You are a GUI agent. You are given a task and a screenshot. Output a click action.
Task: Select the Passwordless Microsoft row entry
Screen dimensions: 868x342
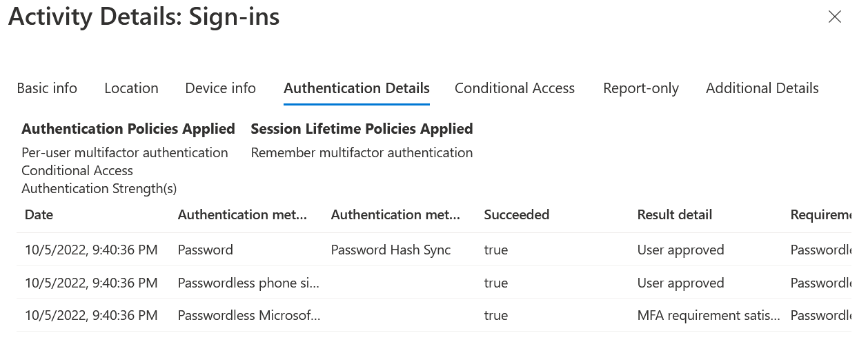coord(248,315)
